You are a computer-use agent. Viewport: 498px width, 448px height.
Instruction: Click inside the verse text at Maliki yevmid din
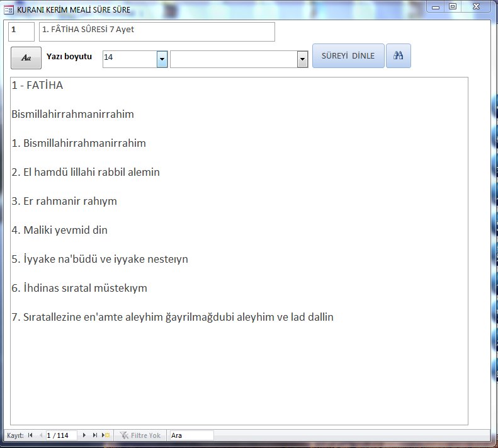pyautogui.click(x=65, y=230)
